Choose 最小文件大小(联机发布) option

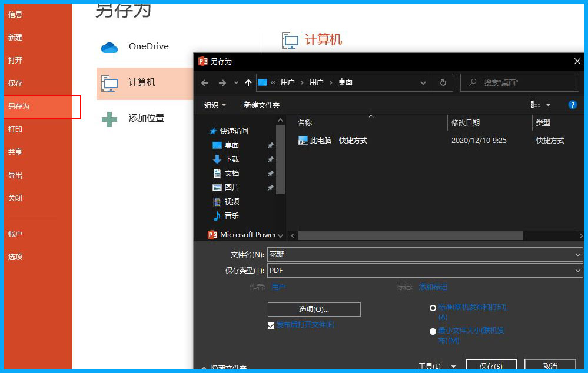click(433, 331)
